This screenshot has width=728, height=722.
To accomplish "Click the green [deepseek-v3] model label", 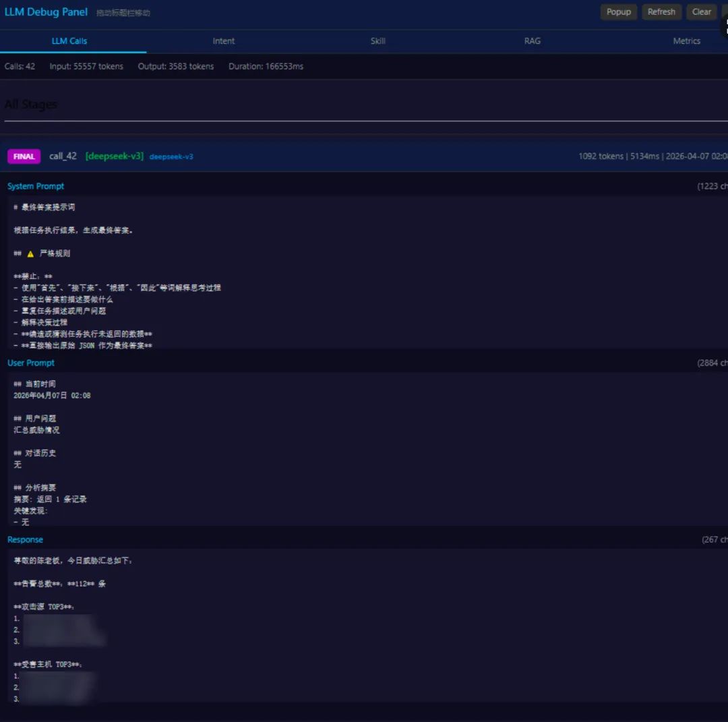I will click(x=114, y=156).
